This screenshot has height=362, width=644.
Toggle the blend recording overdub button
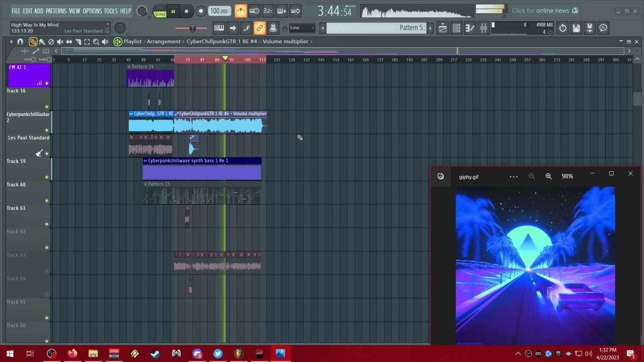281,11
